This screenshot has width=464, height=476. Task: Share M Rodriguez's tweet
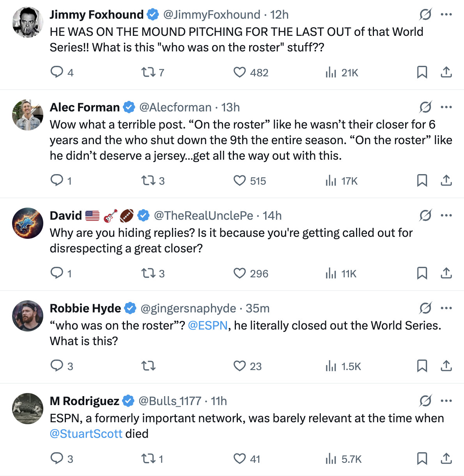pos(446,458)
